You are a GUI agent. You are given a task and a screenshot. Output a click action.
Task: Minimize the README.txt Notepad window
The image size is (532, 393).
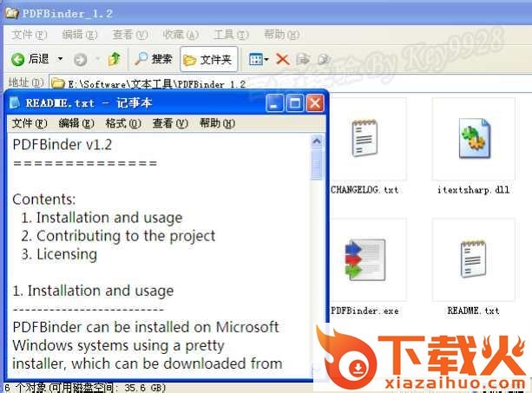pyautogui.click(x=274, y=103)
